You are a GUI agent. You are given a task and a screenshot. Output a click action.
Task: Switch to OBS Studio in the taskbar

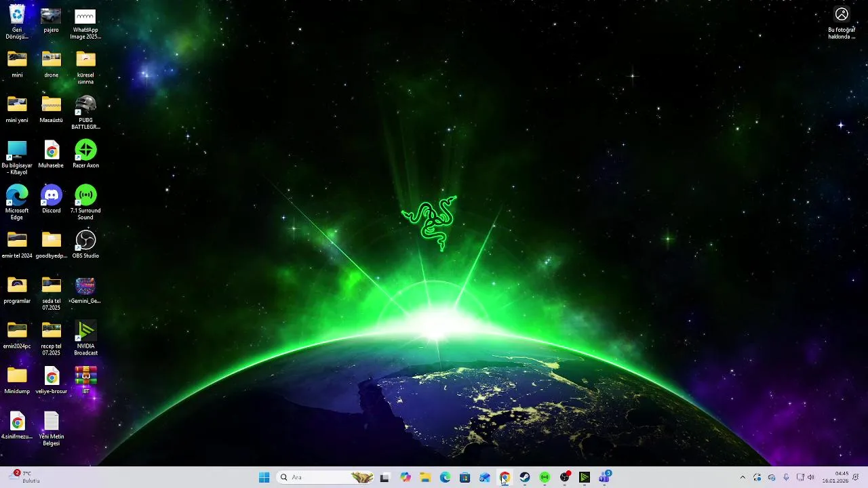(x=564, y=477)
